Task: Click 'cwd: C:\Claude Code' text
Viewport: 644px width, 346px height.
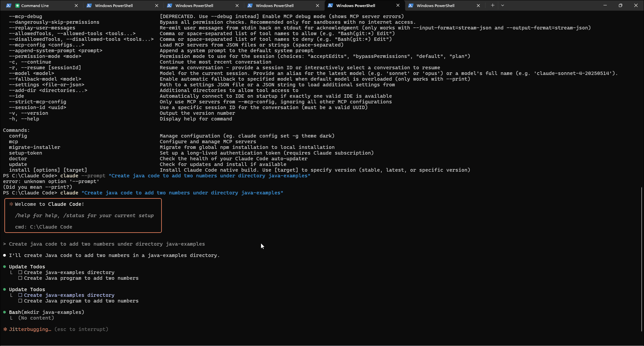Action: point(44,227)
